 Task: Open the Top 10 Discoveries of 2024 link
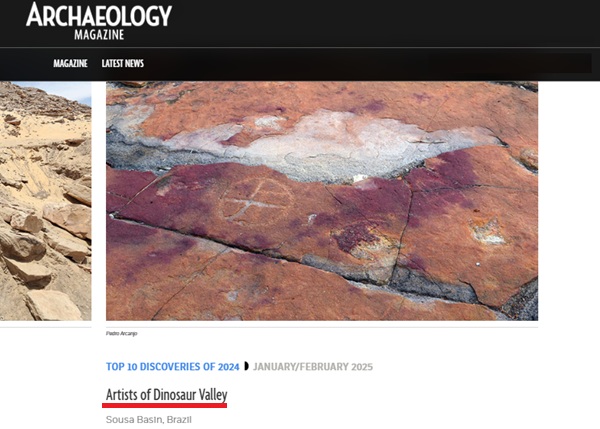[173, 367]
